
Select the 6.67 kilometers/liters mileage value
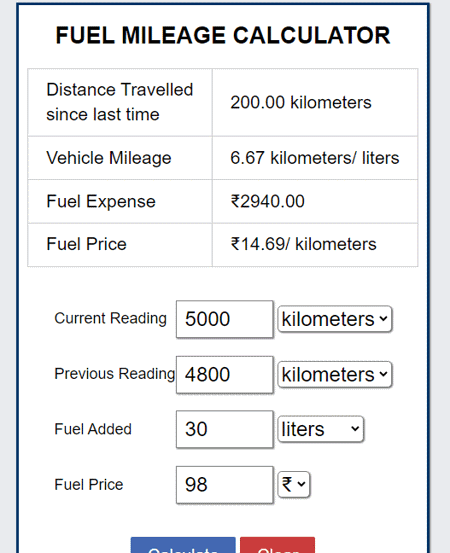pos(315,158)
